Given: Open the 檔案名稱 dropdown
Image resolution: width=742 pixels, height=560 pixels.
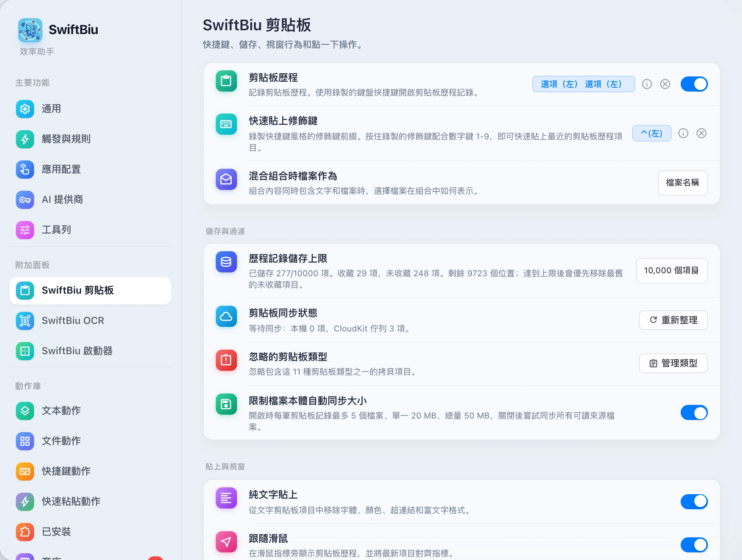Looking at the screenshot, I should tap(683, 183).
